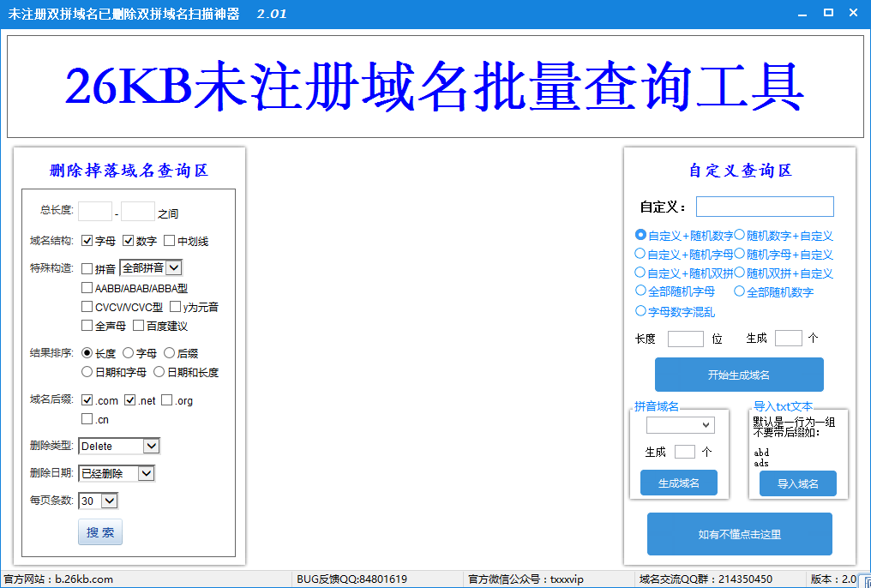The height and width of the screenshot is (588, 871).
Task: Focus the minimum 总长度 input field
Action: [95, 212]
